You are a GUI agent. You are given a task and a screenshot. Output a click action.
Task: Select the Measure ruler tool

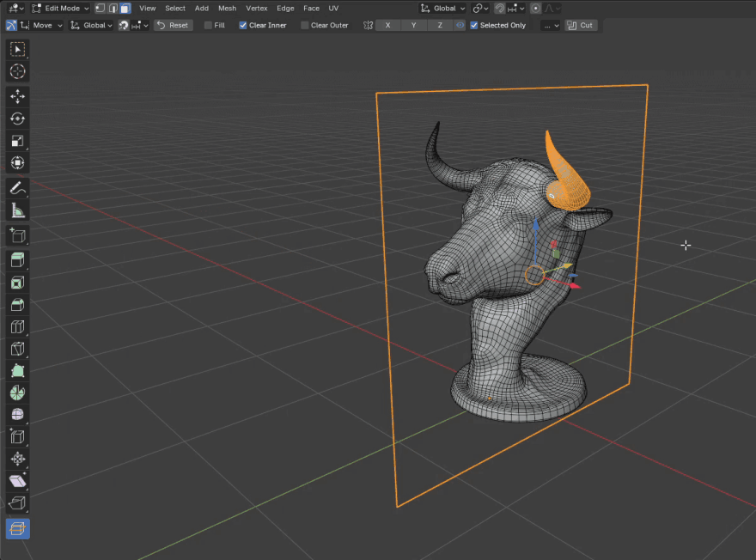(17, 210)
